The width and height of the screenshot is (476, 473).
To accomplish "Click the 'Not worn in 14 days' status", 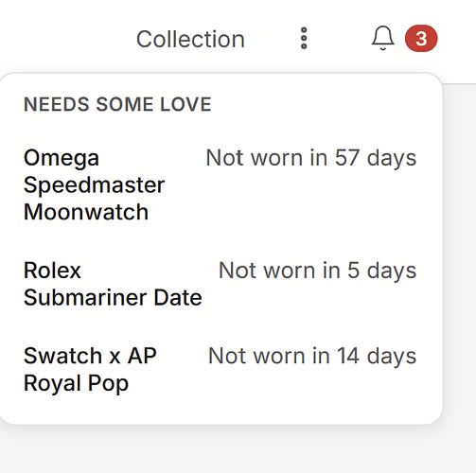I will click(x=312, y=356).
